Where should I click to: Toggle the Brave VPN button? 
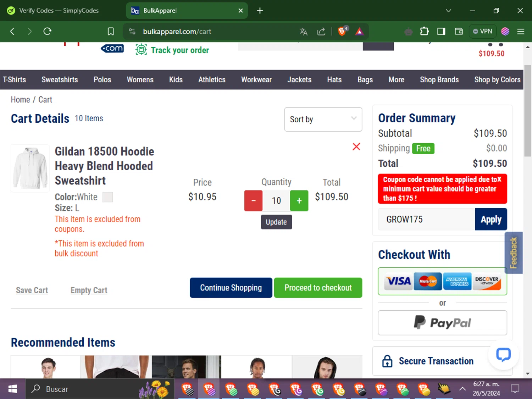(482, 31)
